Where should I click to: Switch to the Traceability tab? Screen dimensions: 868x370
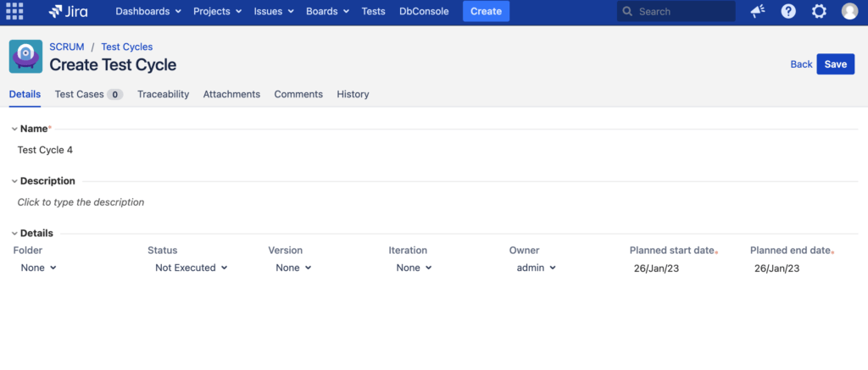pos(163,94)
